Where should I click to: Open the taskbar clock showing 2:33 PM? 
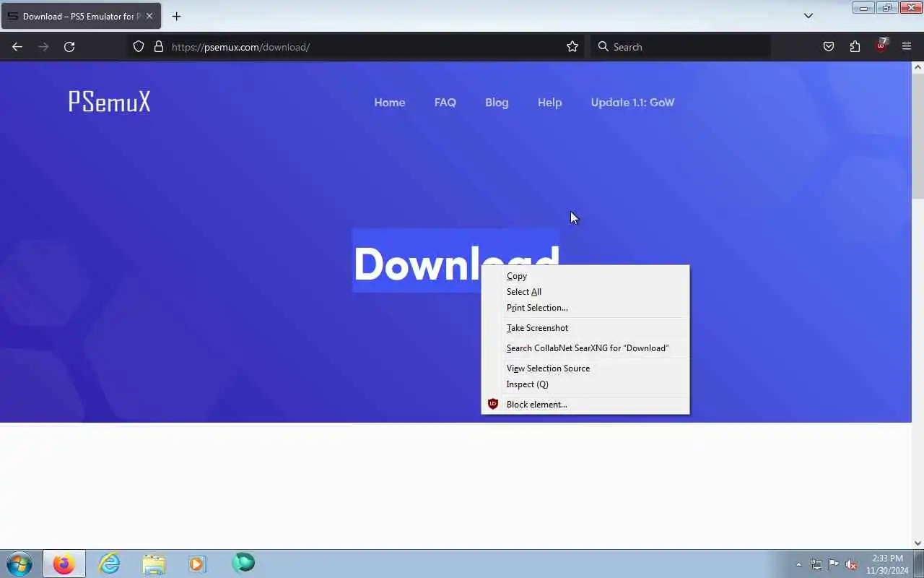point(887,564)
